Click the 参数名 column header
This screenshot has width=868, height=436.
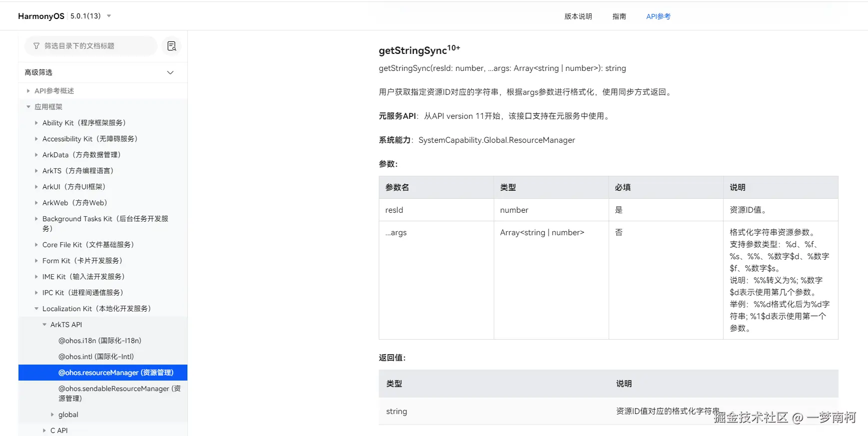[436, 187]
